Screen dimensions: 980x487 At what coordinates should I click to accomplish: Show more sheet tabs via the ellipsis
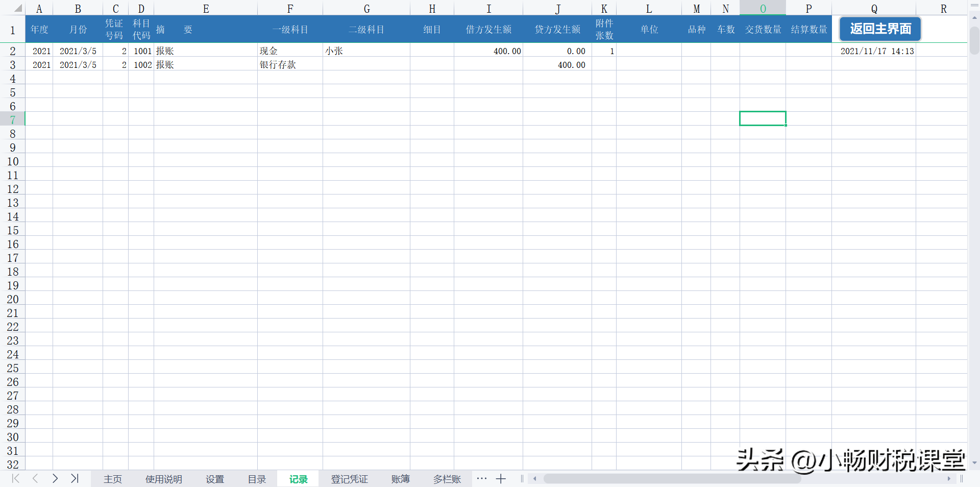pos(481,479)
